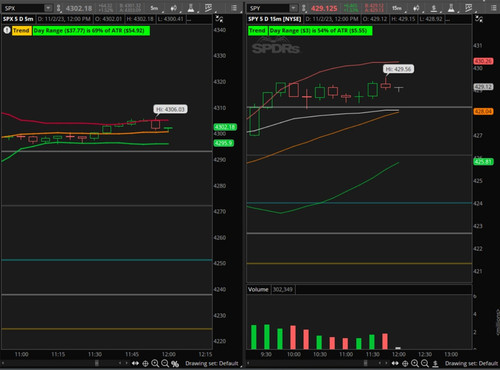Screen dimensions: 500x370
Task: Click SPY 425.81 green price label
Action: [x=483, y=162]
